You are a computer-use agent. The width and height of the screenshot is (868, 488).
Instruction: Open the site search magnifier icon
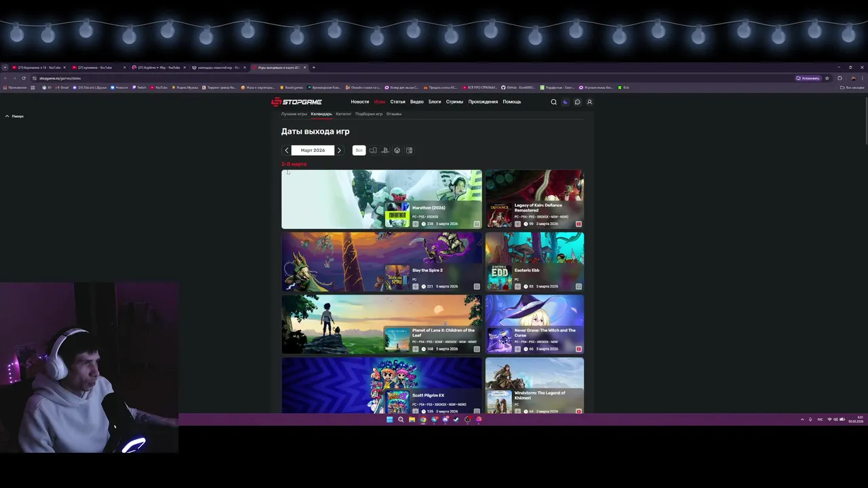click(x=553, y=102)
